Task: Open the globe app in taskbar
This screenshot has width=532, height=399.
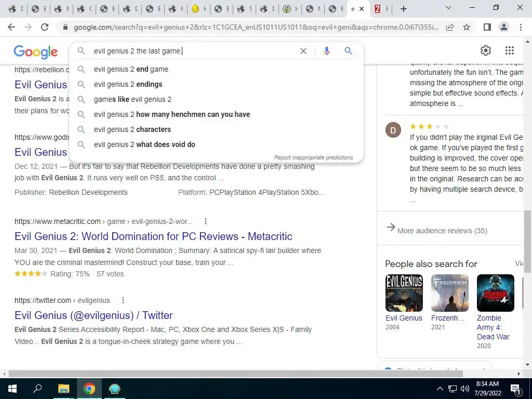Action: (x=115, y=389)
